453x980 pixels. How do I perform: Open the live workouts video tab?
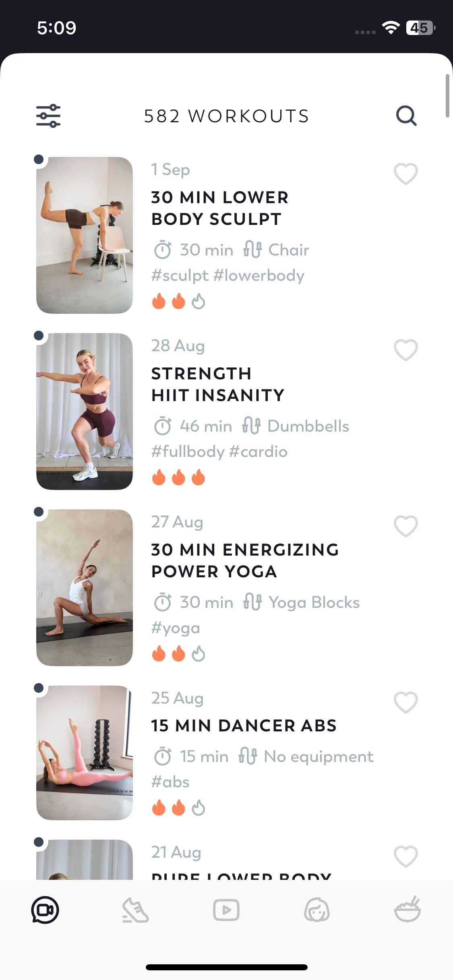pyautogui.click(x=45, y=910)
